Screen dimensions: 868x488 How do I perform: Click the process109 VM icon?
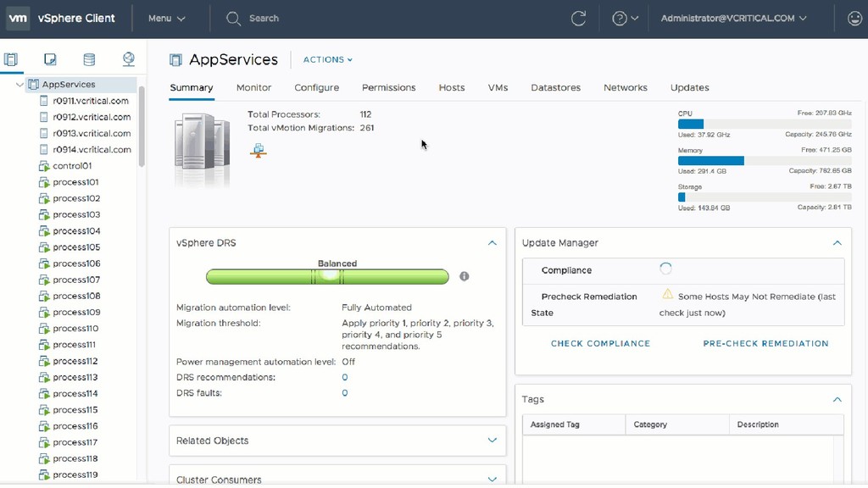coord(44,312)
